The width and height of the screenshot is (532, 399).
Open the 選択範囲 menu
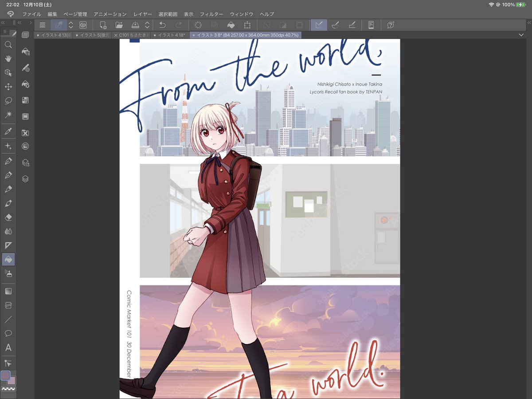coord(168,14)
